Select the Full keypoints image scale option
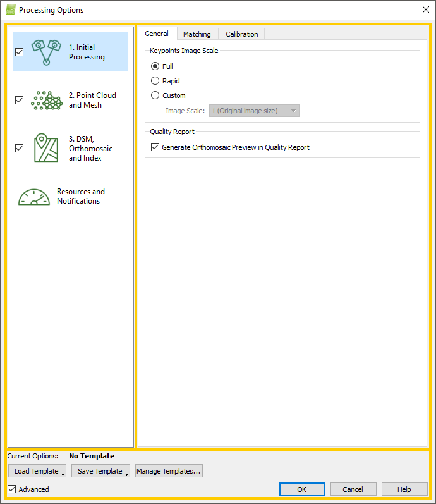Viewport: 436px width, 504px height. pyautogui.click(x=155, y=66)
